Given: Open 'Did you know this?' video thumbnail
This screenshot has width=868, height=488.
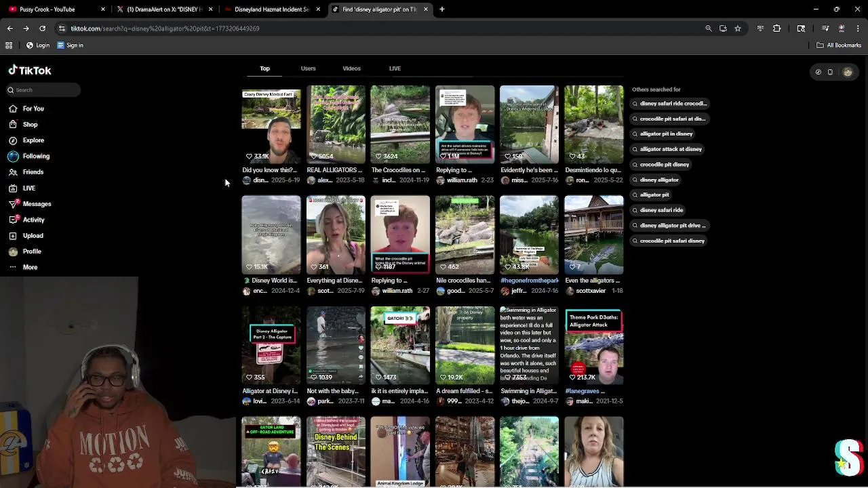Looking at the screenshot, I should [x=271, y=124].
